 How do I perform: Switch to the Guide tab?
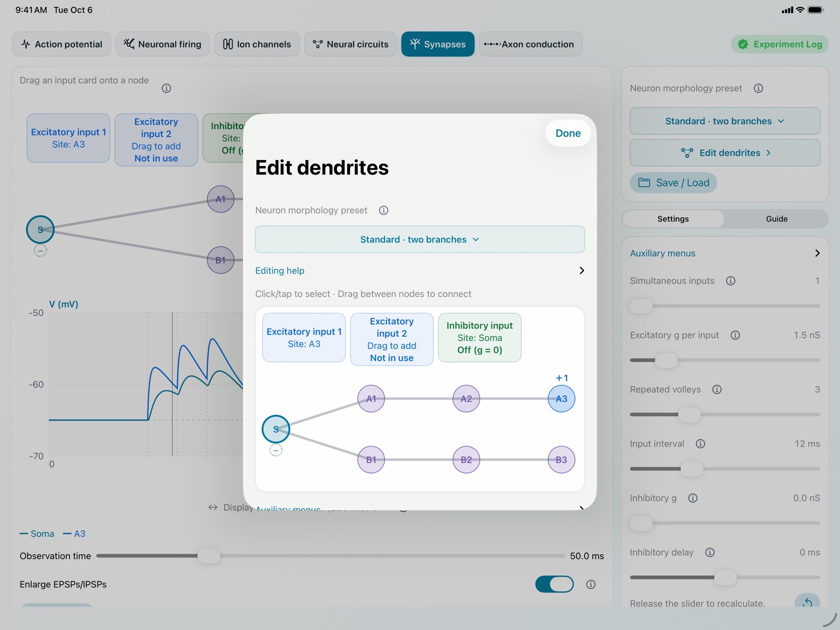coord(777,219)
